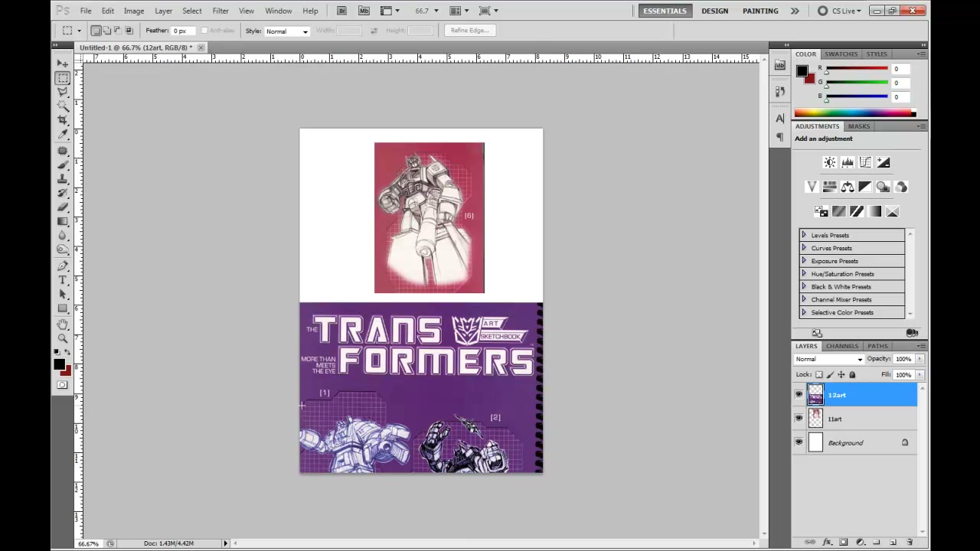Add layer style fx button
Viewport: 980px width, 551px height.
click(827, 542)
